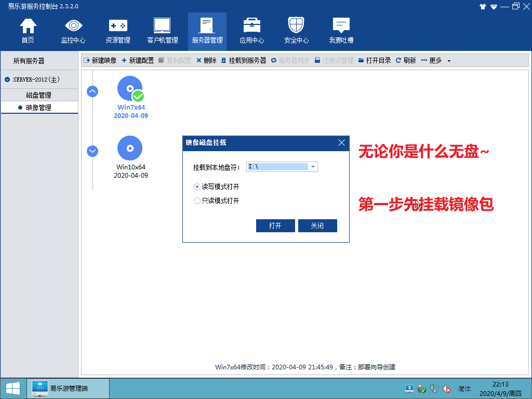The width and height of the screenshot is (532, 399).
Task: Click 打开目录 toolbar item
Action: tap(375, 60)
